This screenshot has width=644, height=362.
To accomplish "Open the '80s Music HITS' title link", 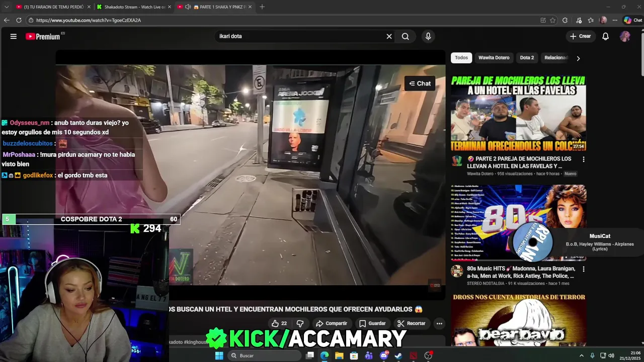I will (x=520, y=272).
